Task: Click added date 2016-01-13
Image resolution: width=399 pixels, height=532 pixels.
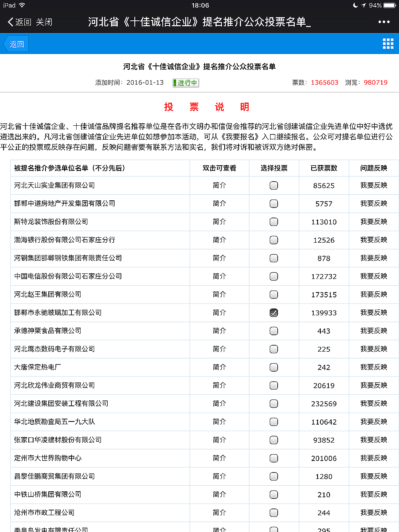Action: pyautogui.click(x=145, y=83)
